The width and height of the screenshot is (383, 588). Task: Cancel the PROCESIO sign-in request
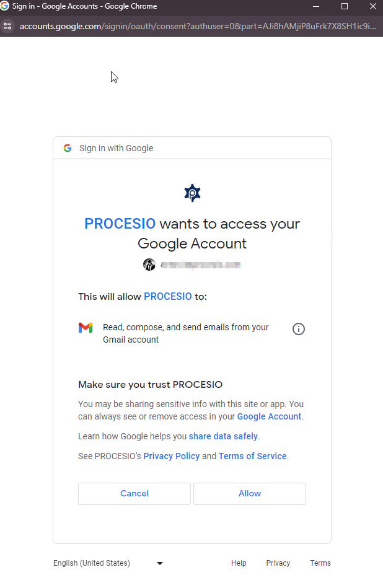pos(134,493)
